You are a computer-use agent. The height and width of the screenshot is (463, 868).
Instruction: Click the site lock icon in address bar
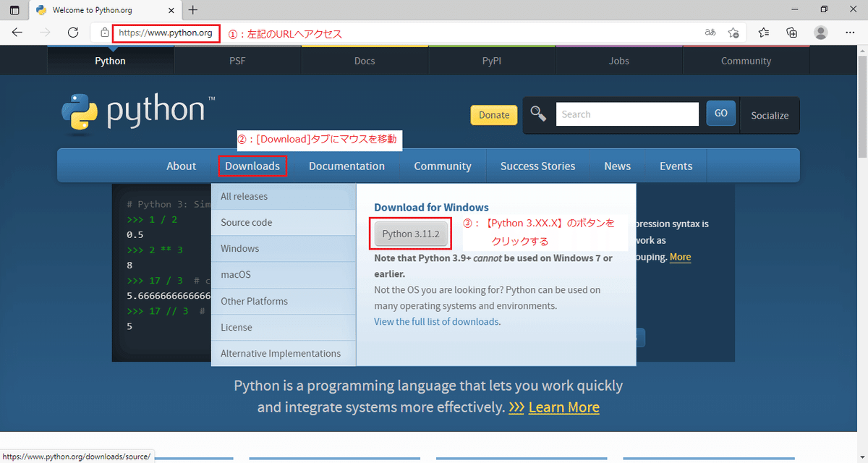pyautogui.click(x=105, y=33)
